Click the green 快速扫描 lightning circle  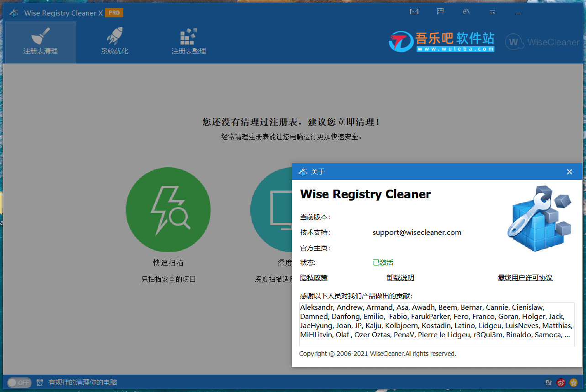coord(168,210)
